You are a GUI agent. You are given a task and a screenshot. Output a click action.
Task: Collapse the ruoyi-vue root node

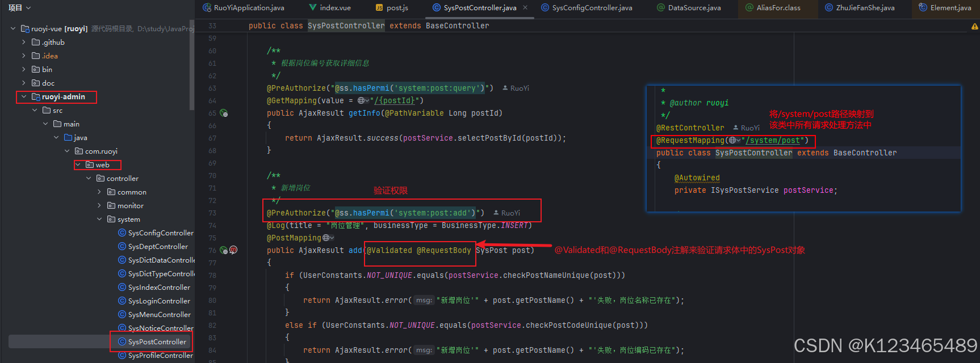point(13,28)
